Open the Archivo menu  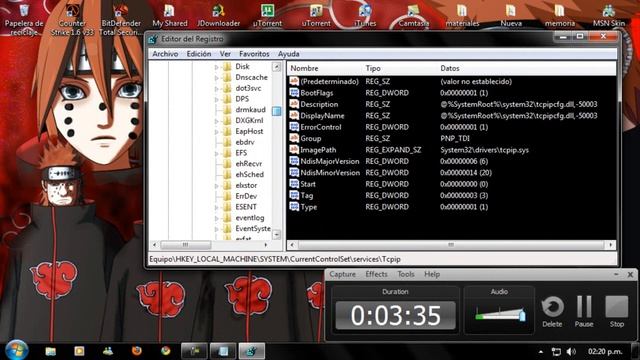click(165, 54)
